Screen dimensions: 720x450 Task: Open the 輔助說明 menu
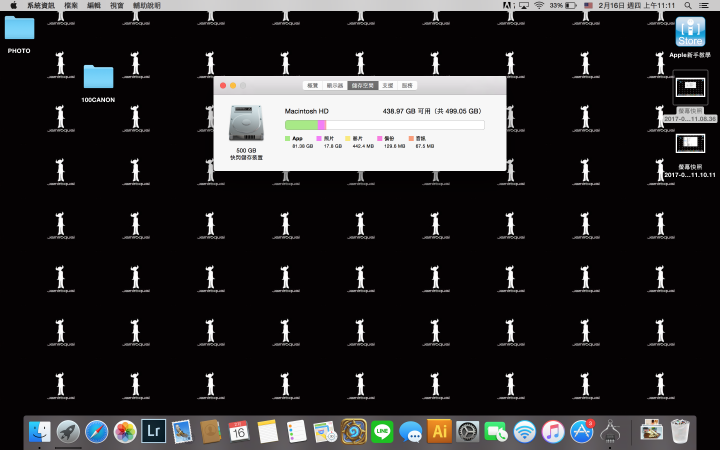coord(147,5)
